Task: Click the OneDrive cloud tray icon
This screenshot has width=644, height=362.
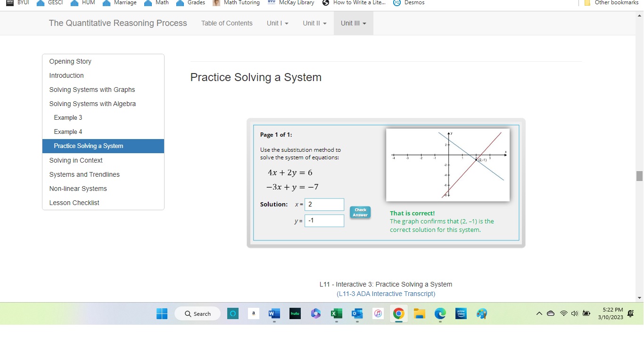Action: click(551, 314)
